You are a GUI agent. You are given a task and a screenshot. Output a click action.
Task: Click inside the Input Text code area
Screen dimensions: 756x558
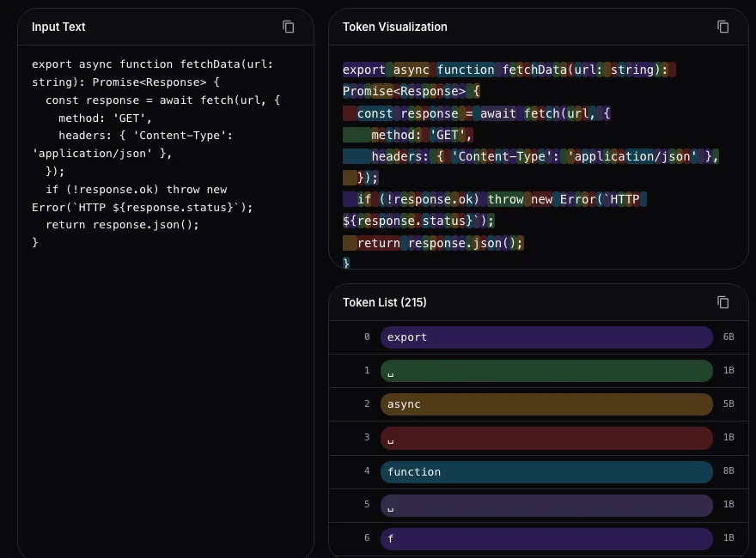point(165,301)
